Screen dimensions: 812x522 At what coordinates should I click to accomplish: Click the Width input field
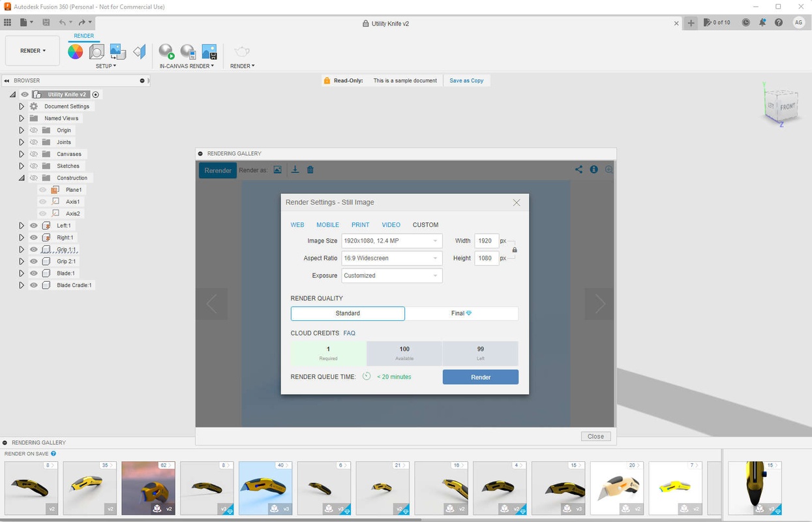point(486,241)
